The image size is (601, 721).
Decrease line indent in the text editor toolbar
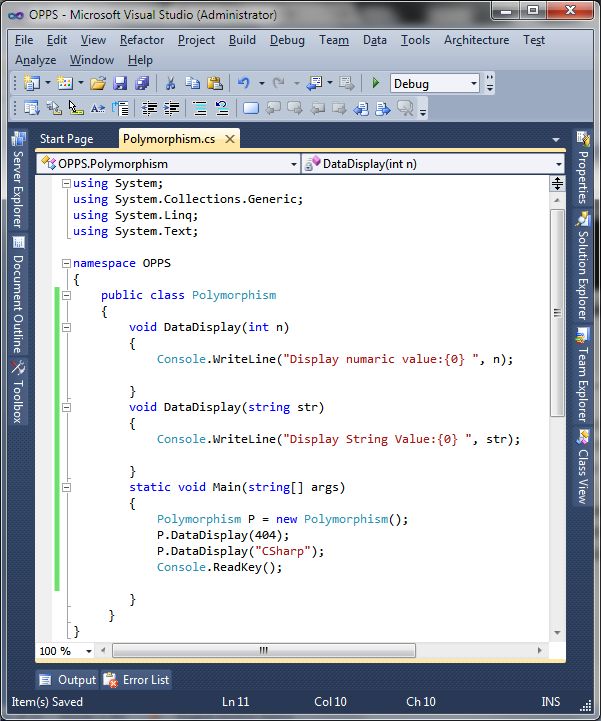click(x=149, y=109)
